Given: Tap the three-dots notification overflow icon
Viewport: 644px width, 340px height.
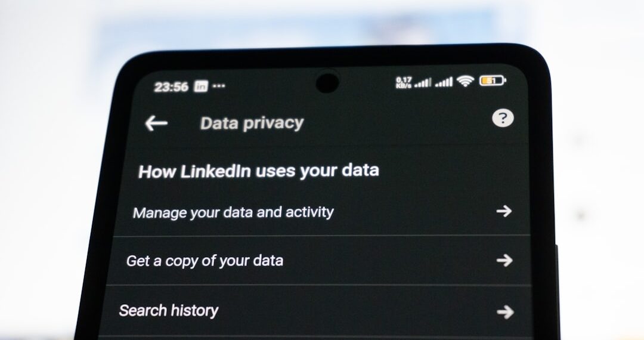Looking at the screenshot, I should click(x=219, y=86).
